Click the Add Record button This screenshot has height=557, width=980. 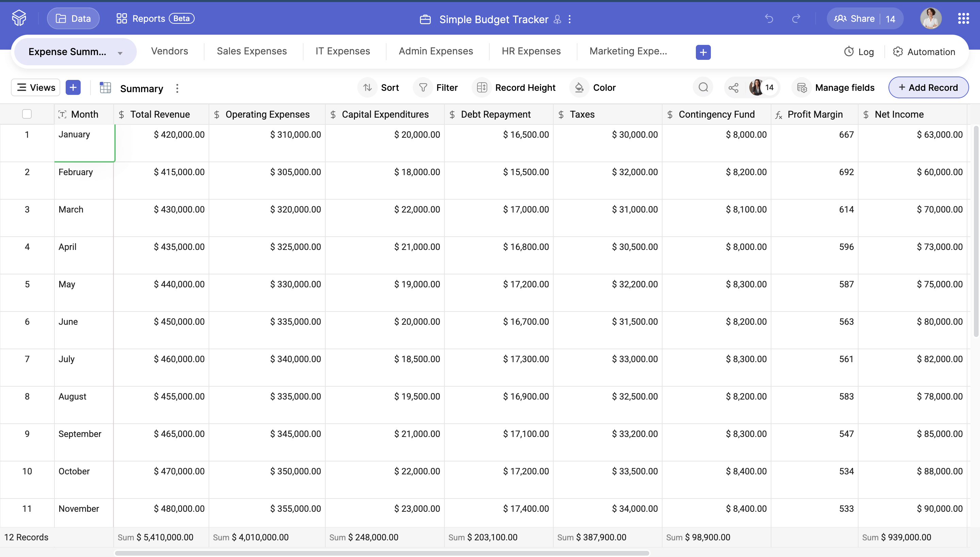(x=928, y=88)
